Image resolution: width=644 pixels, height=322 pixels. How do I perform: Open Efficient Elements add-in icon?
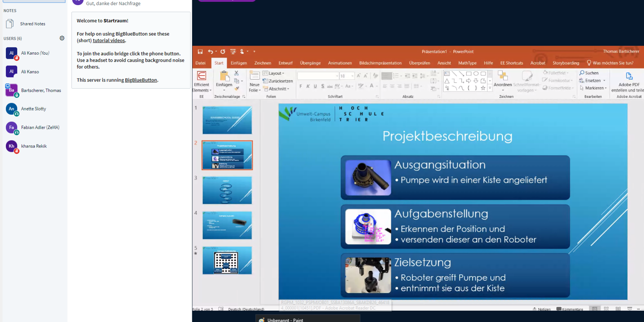201,76
